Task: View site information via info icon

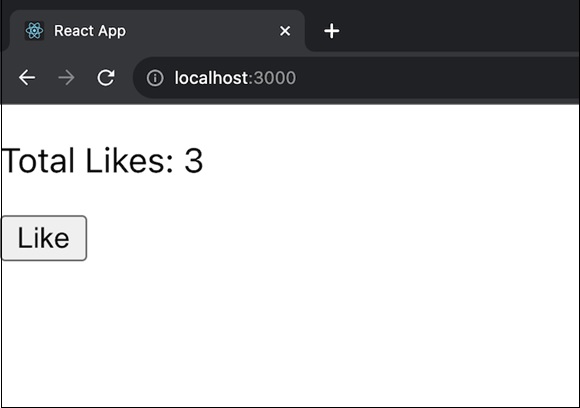Action: click(x=155, y=78)
